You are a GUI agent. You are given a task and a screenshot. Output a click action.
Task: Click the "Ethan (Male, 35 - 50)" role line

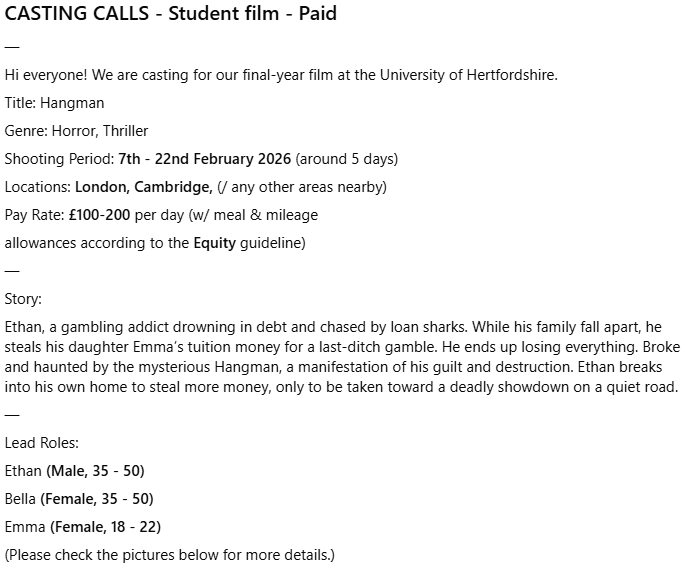74,471
